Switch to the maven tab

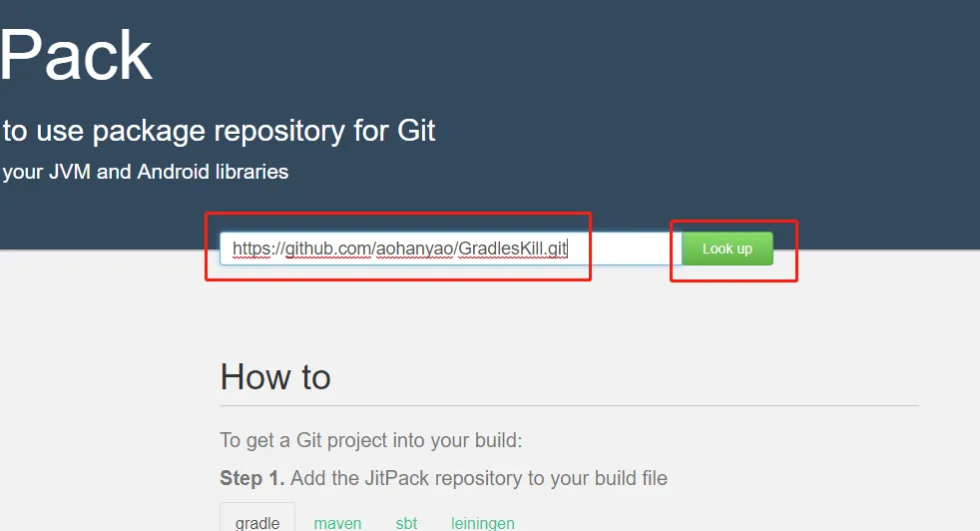pos(337,522)
